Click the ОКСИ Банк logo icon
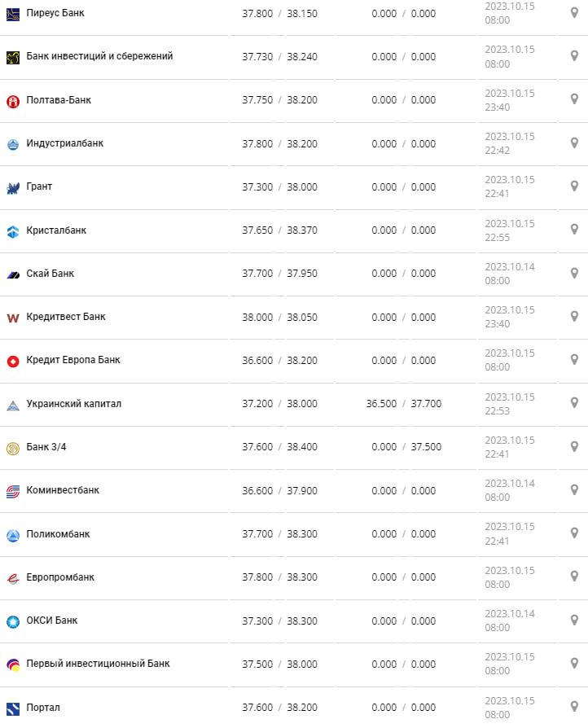 click(x=13, y=621)
